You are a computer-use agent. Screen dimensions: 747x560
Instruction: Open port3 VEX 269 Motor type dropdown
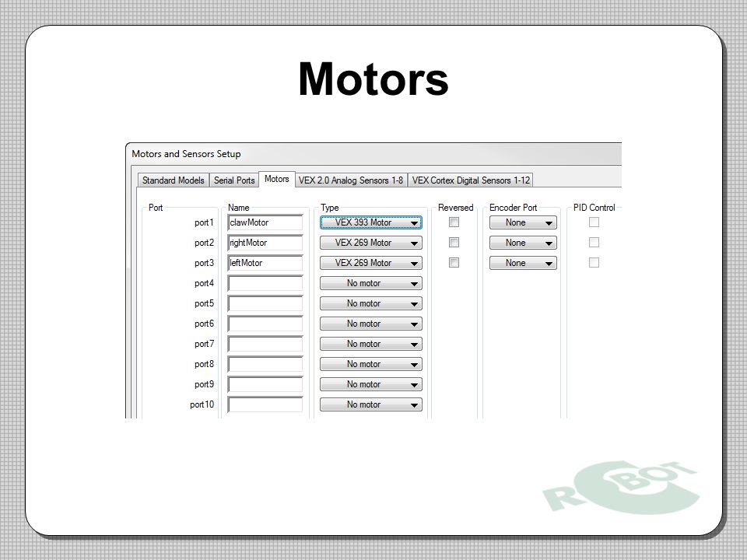click(371, 263)
